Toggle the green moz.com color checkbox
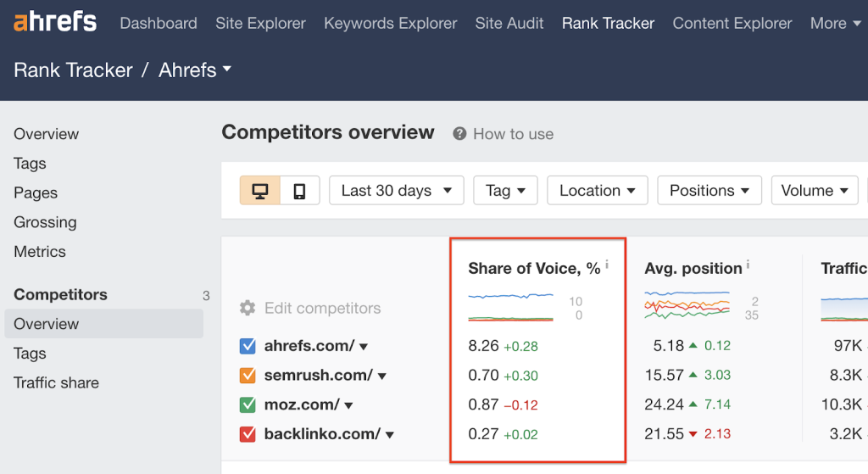Screen dimensions: 868x474 click(x=248, y=405)
